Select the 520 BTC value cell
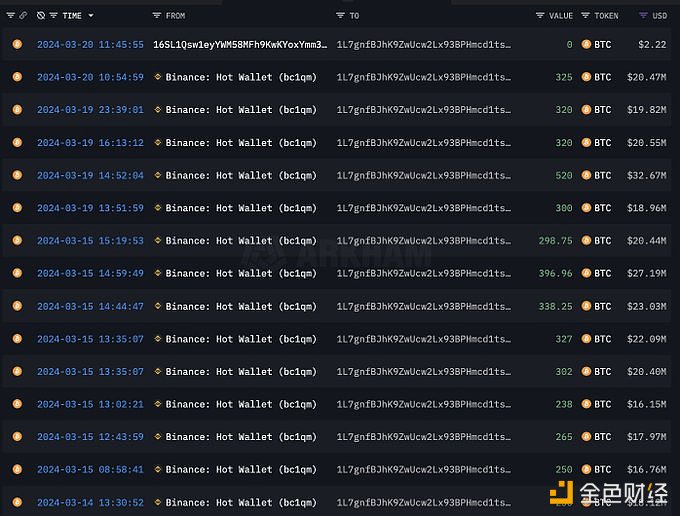Screen dimensions: 680x516 pos(564,175)
